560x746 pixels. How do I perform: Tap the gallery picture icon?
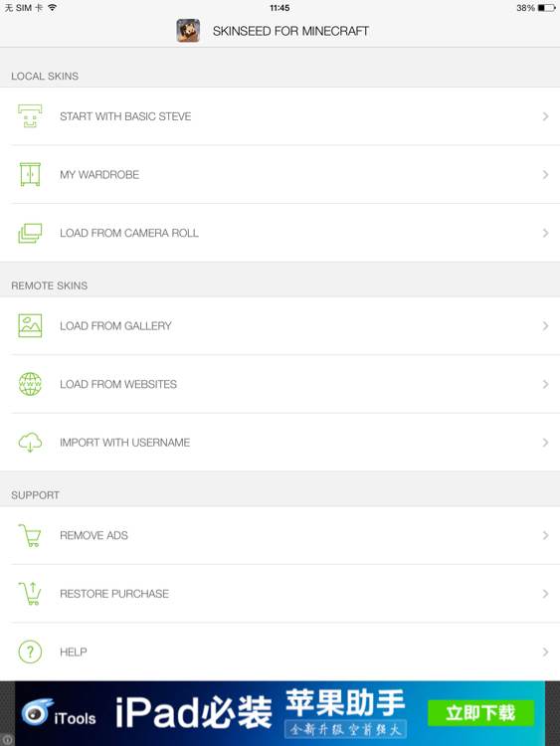[x=30, y=326]
